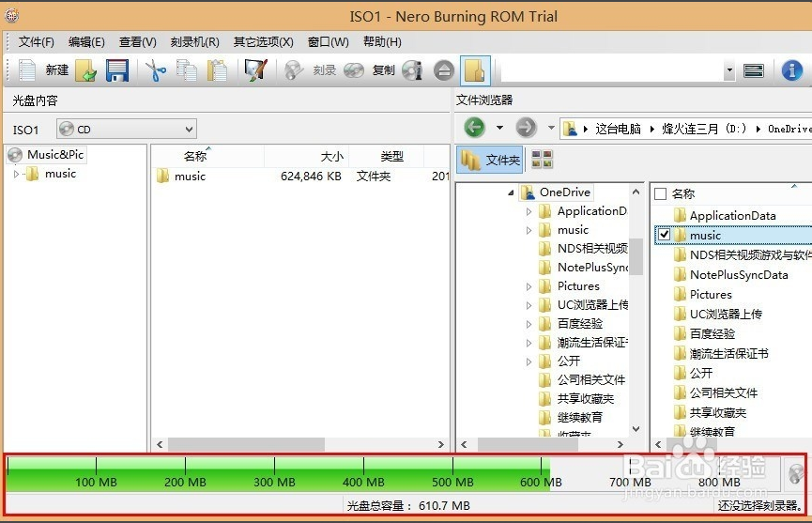Open the back button history dropdown
Viewport: 812px width, 523px height.
point(499,127)
